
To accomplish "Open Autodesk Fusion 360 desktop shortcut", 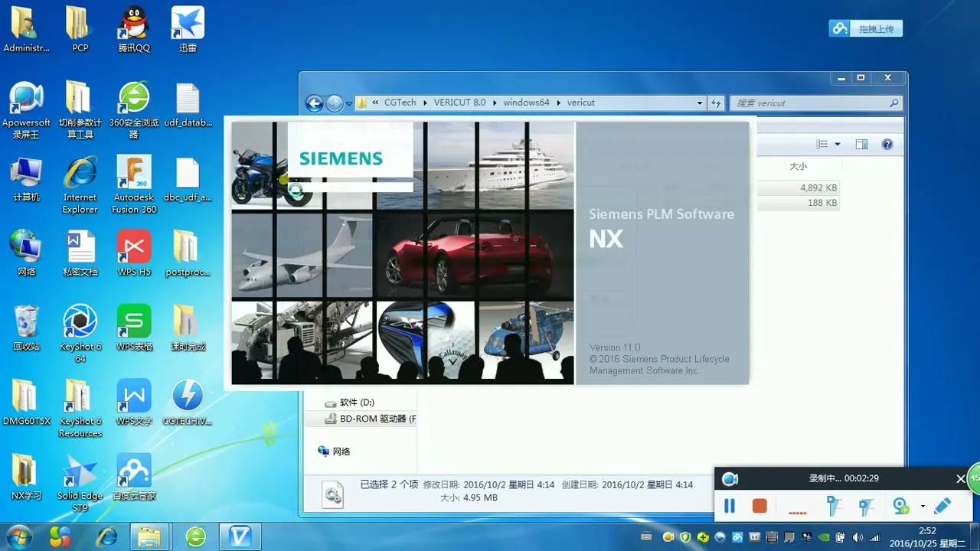I will pyautogui.click(x=134, y=184).
